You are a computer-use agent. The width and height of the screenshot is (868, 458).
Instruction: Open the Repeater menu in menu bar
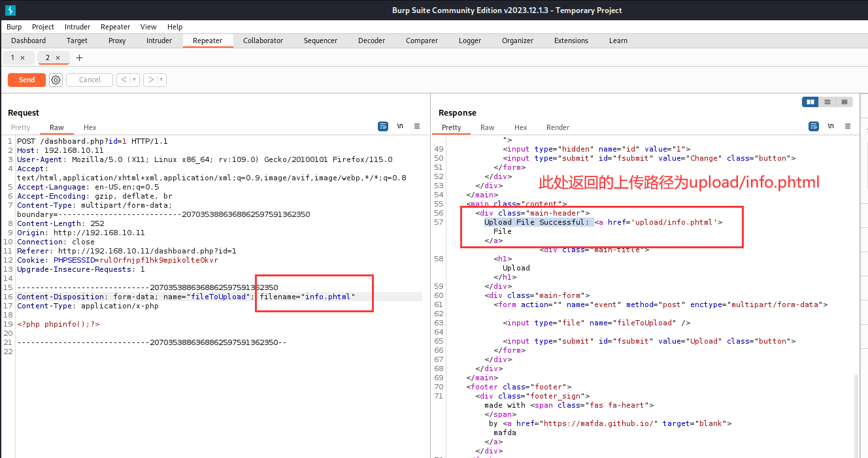coord(116,27)
